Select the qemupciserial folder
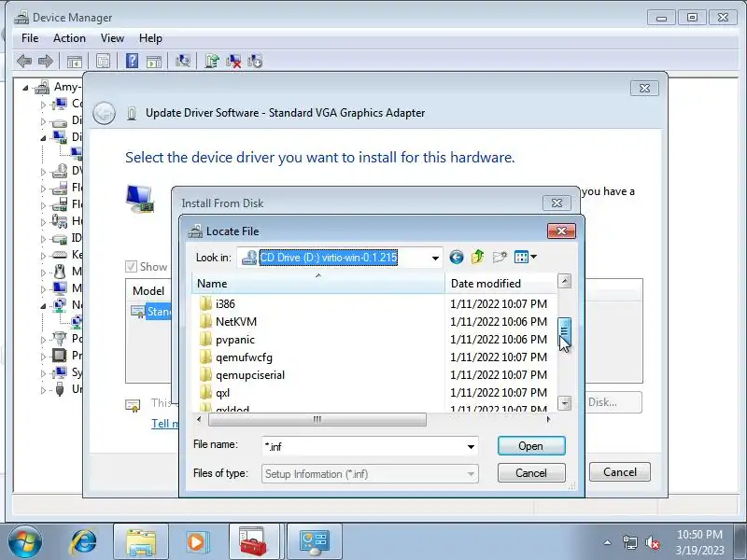 250,375
